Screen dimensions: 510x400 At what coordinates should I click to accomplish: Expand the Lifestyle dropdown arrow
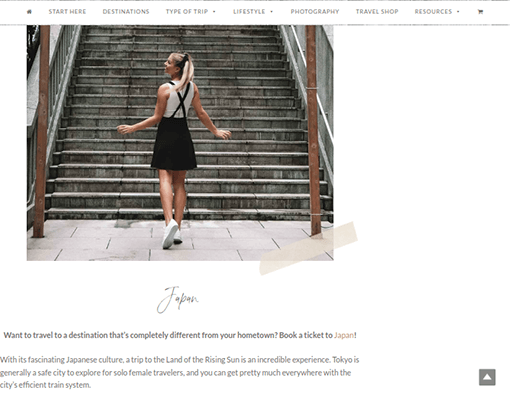tap(271, 12)
